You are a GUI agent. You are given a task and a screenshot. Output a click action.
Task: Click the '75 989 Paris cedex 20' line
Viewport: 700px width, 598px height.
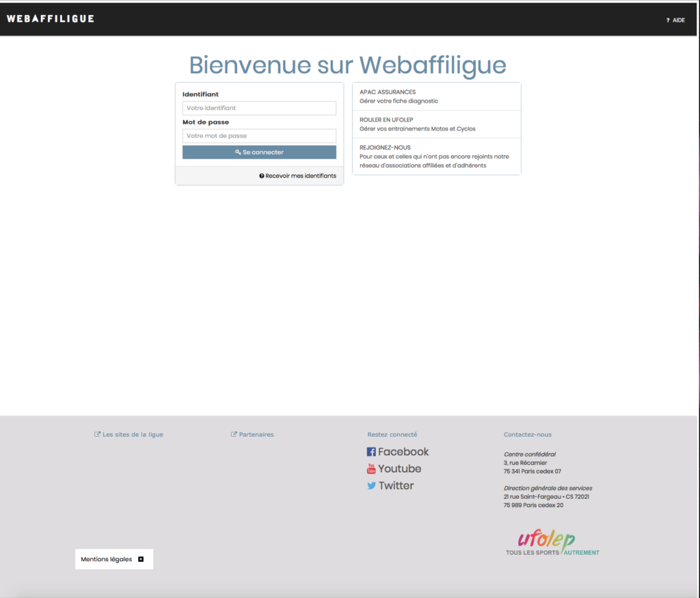tap(533, 505)
